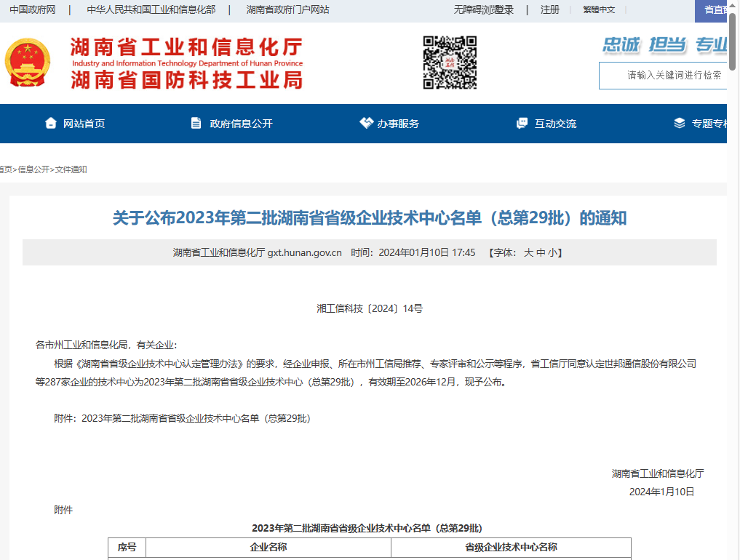Click the 登录 link
This screenshot has width=740, height=560.
504,9
